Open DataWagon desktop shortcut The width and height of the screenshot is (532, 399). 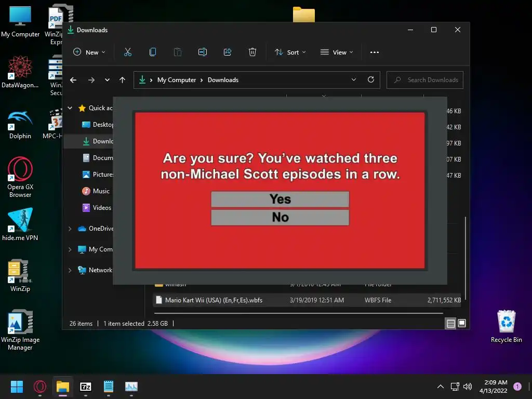pos(20,72)
